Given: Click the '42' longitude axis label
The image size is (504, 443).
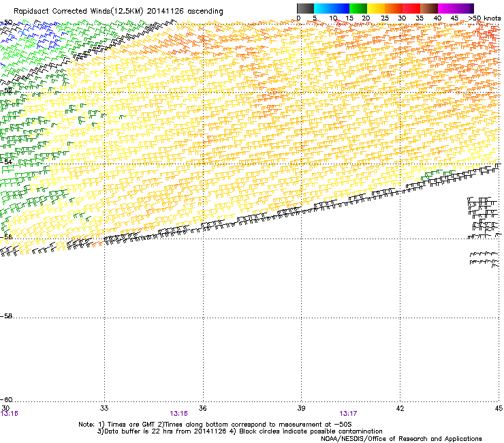Looking at the screenshot, I should (400, 408).
